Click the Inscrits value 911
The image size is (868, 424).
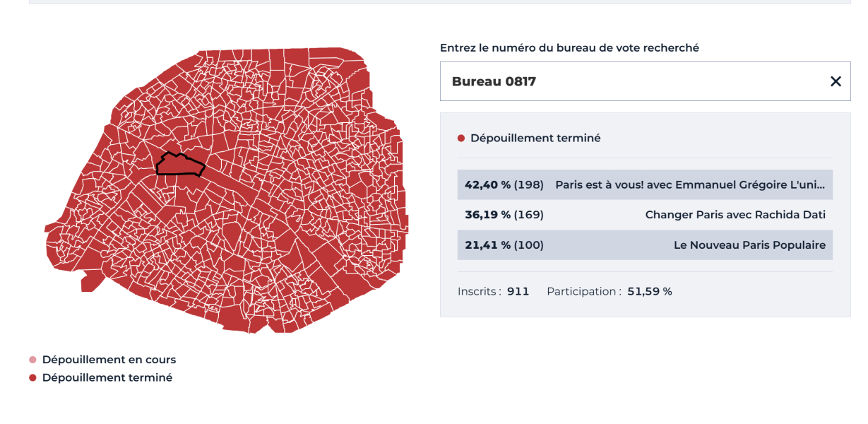click(x=518, y=291)
